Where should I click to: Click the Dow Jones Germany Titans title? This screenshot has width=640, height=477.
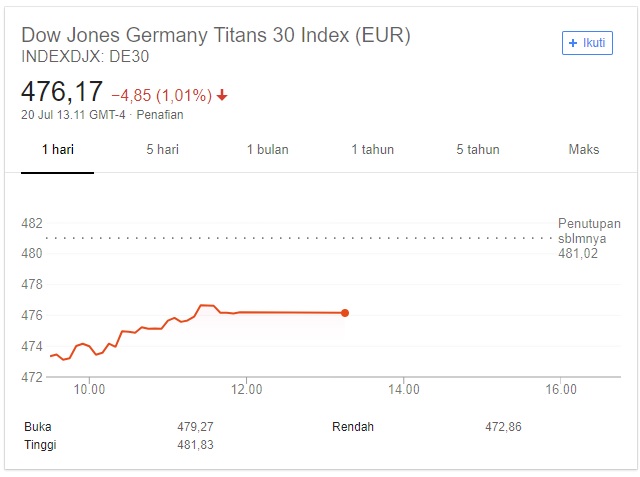pos(216,34)
